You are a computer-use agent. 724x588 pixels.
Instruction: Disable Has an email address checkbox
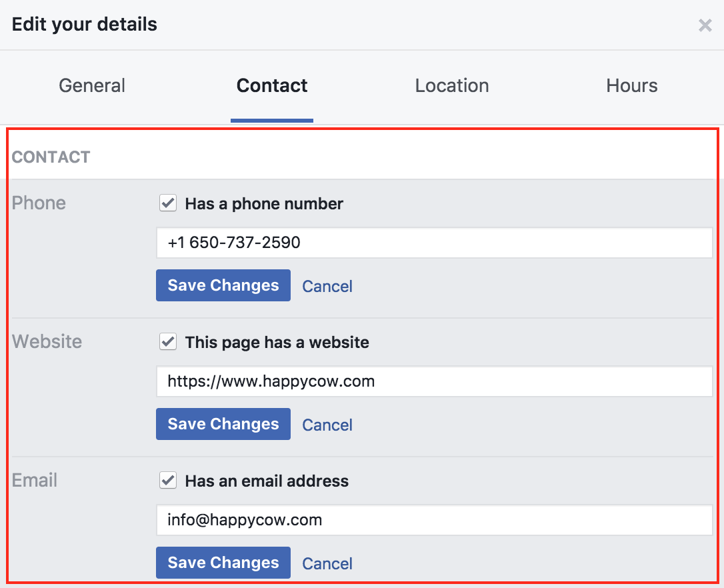pos(168,481)
